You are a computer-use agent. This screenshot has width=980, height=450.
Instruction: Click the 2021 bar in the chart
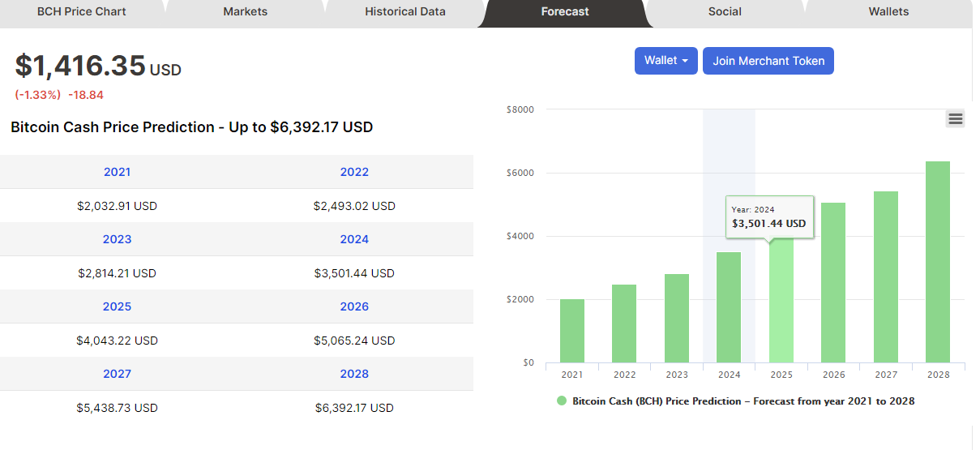point(572,331)
